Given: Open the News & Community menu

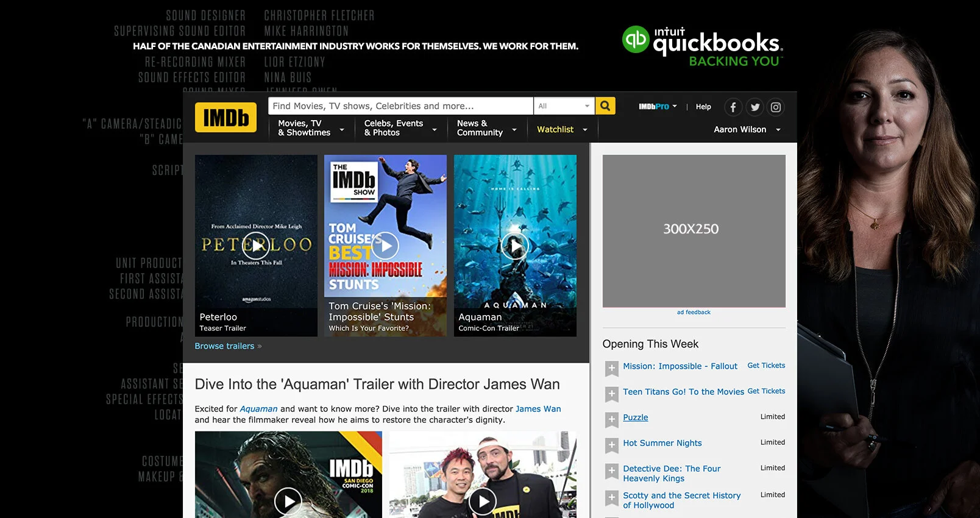Looking at the screenshot, I should pyautogui.click(x=487, y=128).
